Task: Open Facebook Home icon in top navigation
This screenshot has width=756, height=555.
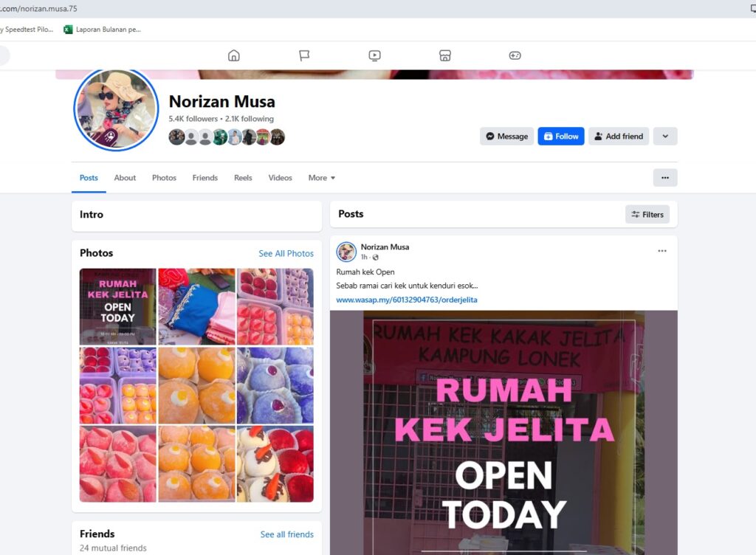Action: (234, 55)
